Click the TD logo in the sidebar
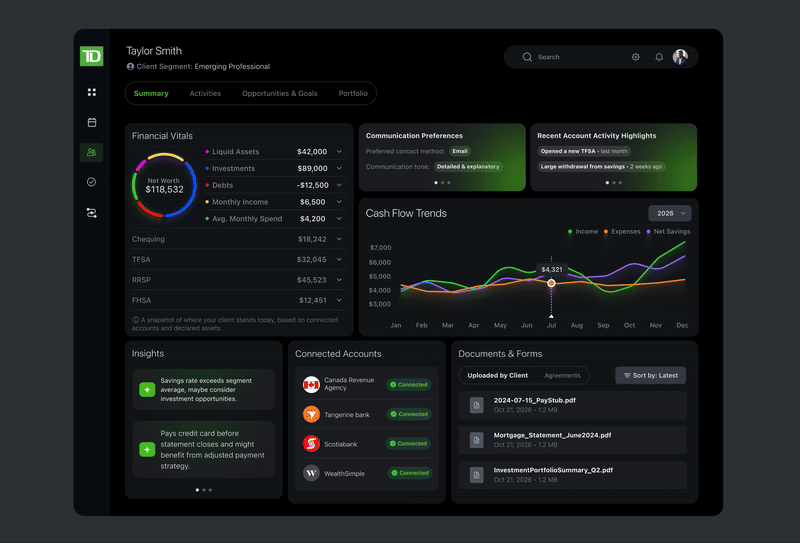This screenshot has height=543, width=800. (92, 56)
